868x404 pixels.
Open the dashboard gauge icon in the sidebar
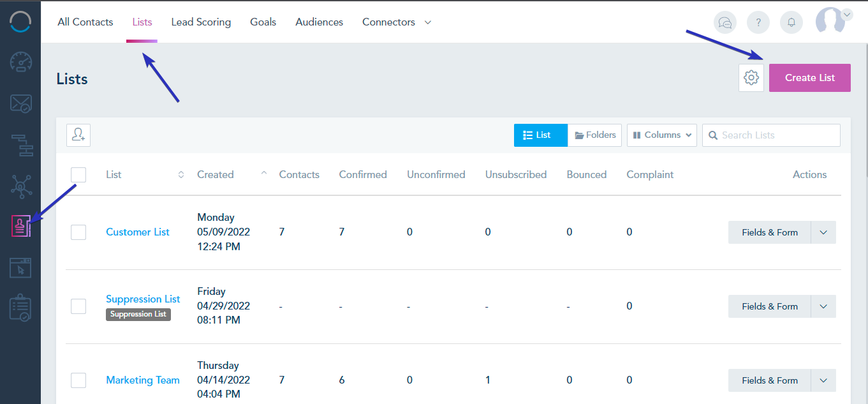coord(20,62)
